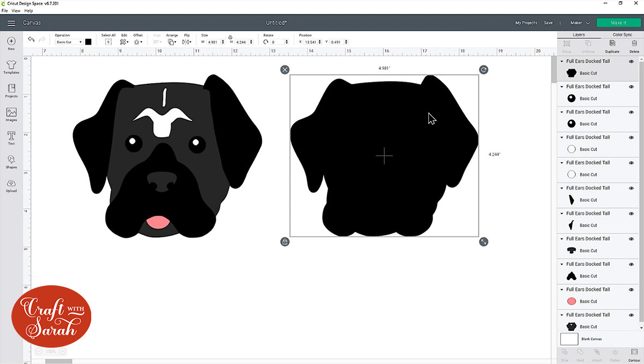Open My Projects
Image resolution: width=644 pixels, height=364 pixels.
pyautogui.click(x=526, y=23)
